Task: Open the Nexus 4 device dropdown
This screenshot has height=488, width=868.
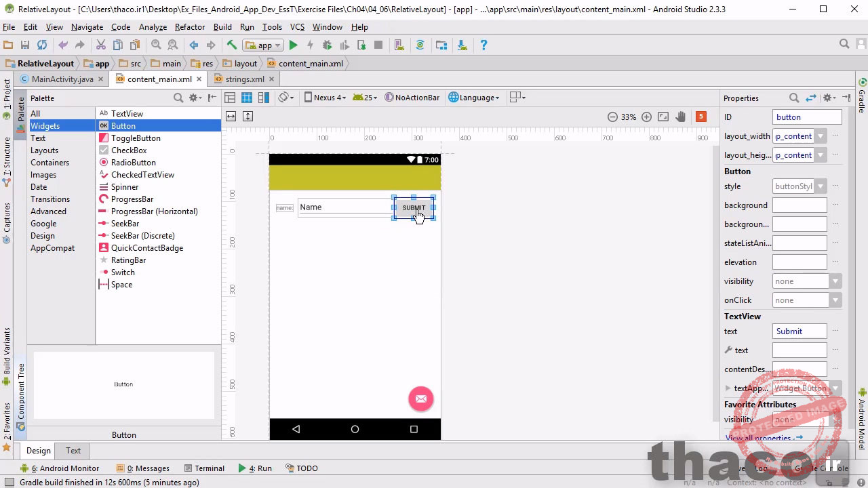Action: [x=325, y=98]
